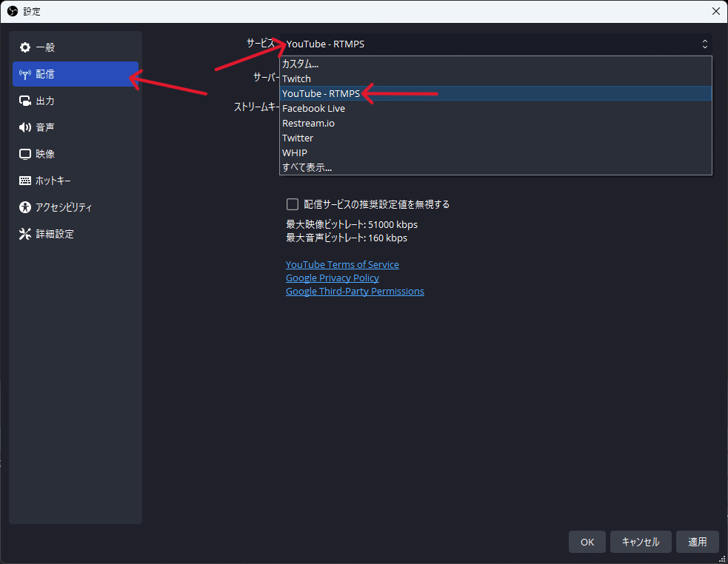The width and height of the screenshot is (728, 564).
Task: Click the accessibility icon next to アクセシビリティ
Action: 25,207
